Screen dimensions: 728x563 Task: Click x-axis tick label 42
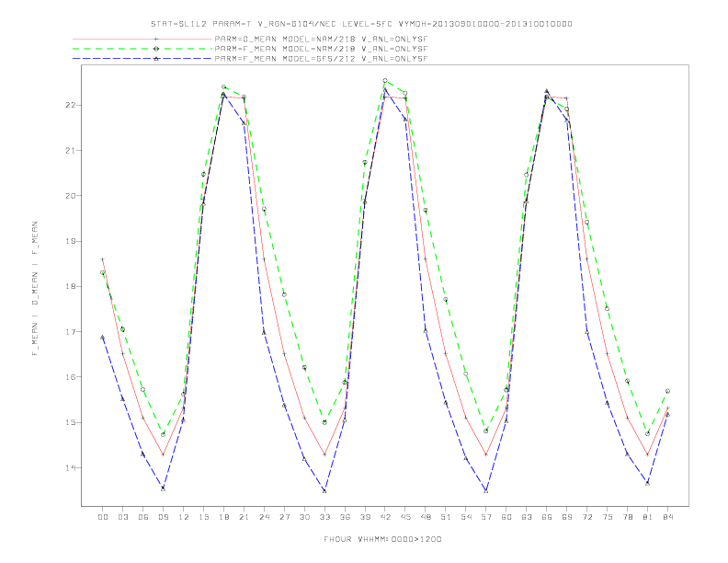coord(385,517)
